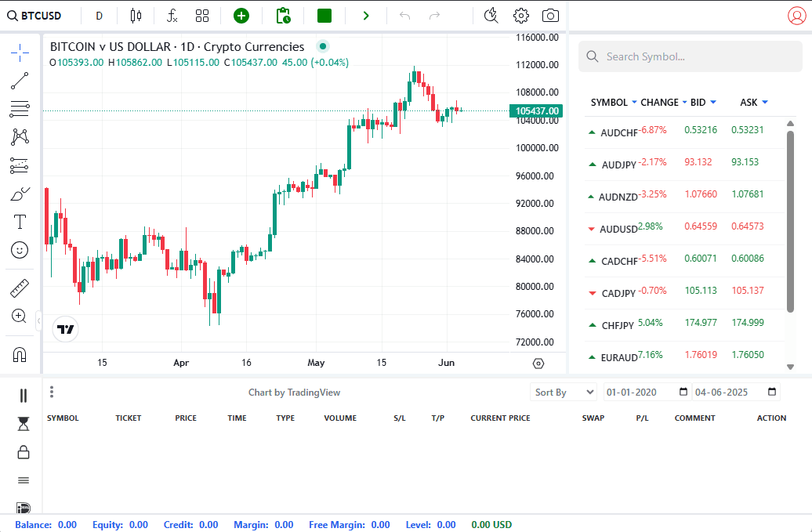
Task: Toggle the lock icon in the trade panel
Action: coord(23,452)
